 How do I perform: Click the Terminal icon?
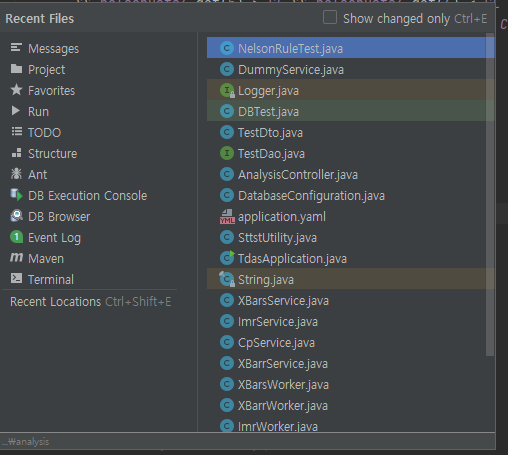point(16,279)
